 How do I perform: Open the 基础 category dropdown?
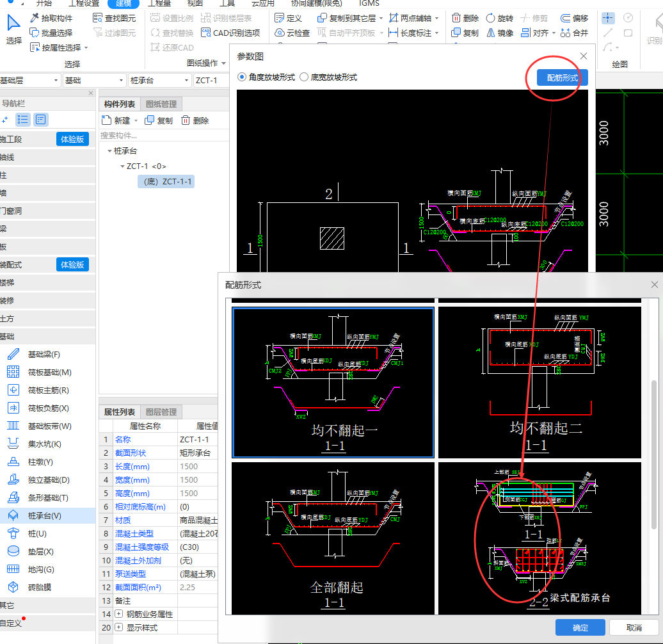pos(94,81)
